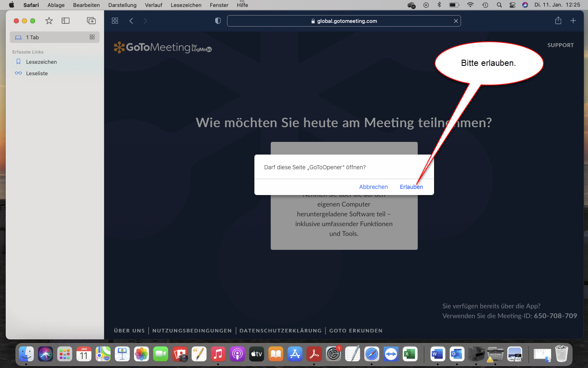Viewport: 588px width, 368px height.
Task: Click the cloud sync status icon
Action: coord(411,5)
